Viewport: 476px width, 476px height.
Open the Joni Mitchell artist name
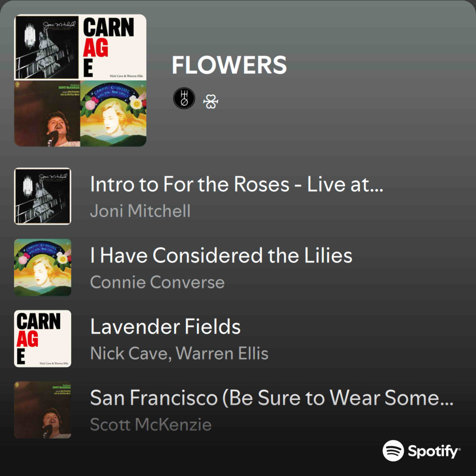[140, 211]
